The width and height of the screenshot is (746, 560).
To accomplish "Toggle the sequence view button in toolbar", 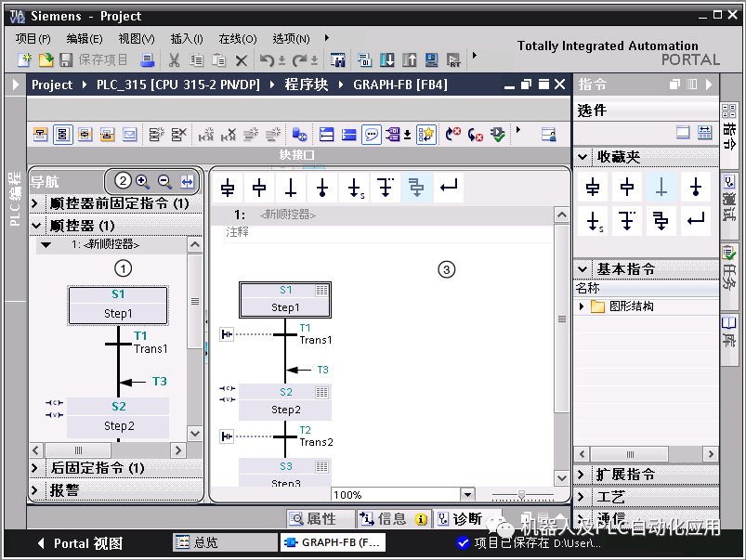I will coord(61,134).
